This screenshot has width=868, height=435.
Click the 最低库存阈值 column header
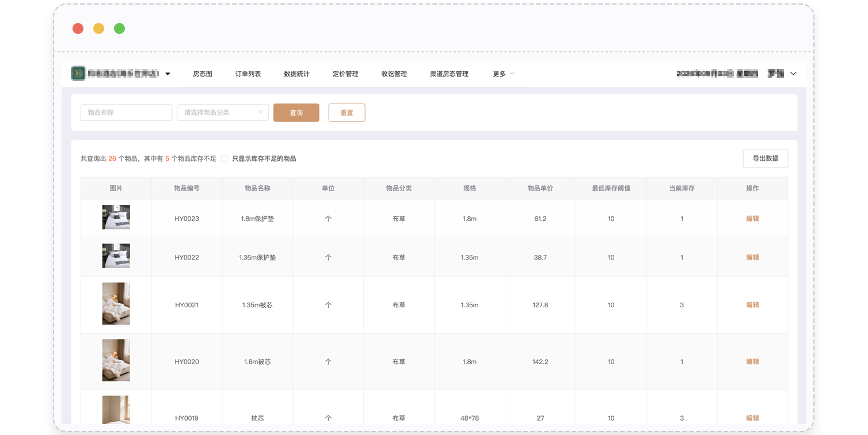611,188
